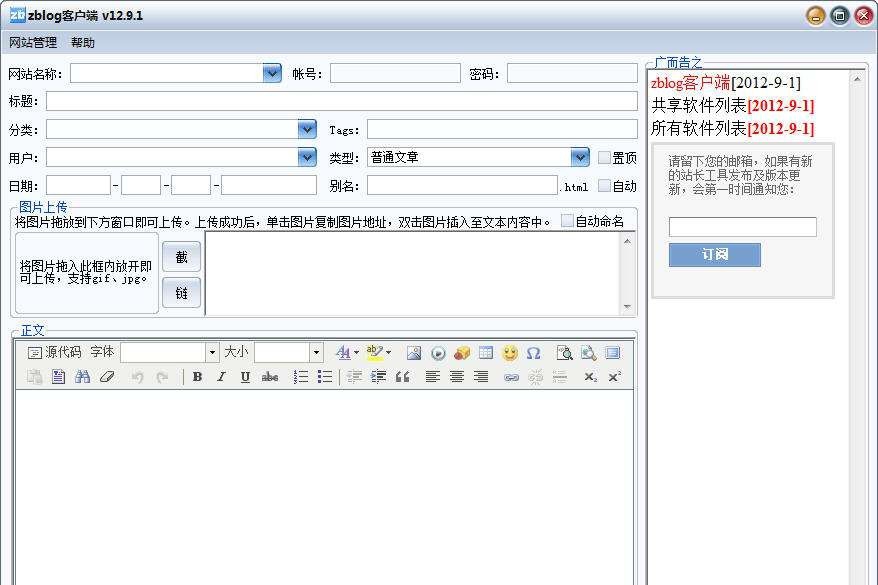Open the font color picker in the editor
Image resolution: width=878 pixels, height=585 pixels.
pos(345,353)
